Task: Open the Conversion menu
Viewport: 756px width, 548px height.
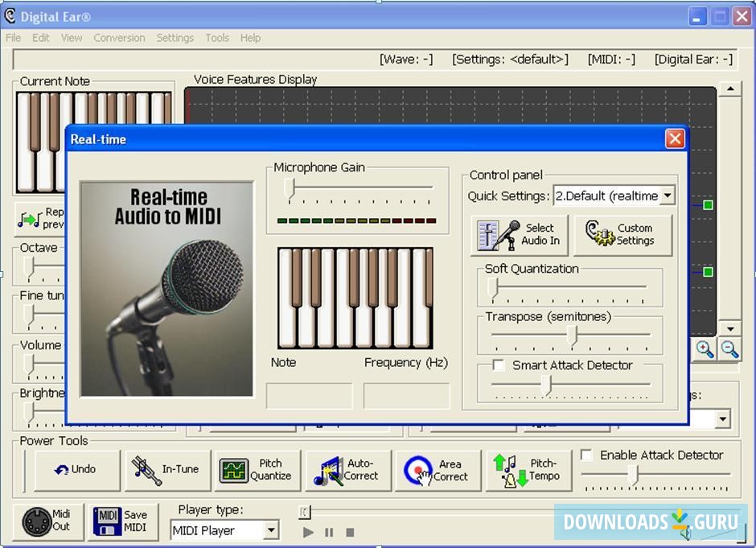Action: coord(119,38)
